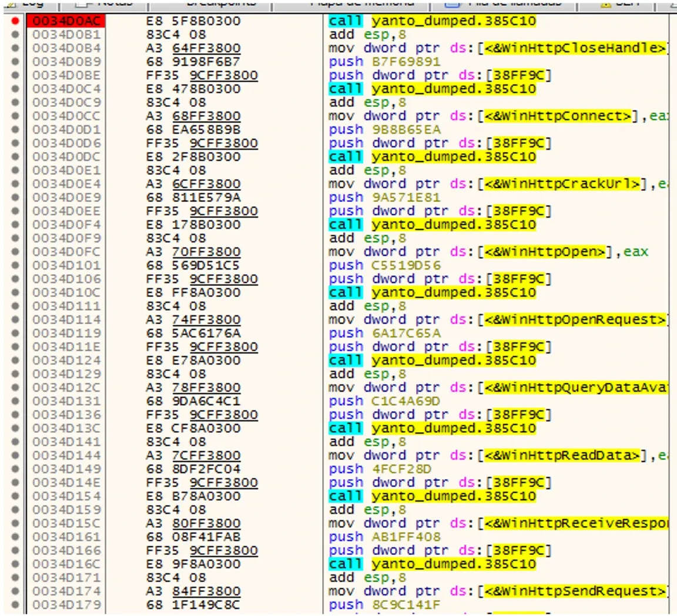Viewport: 677px width, 616px height.
Task: Toggle the breakpoint dot next to address 0034D0DC
Action: coord(15,157)
